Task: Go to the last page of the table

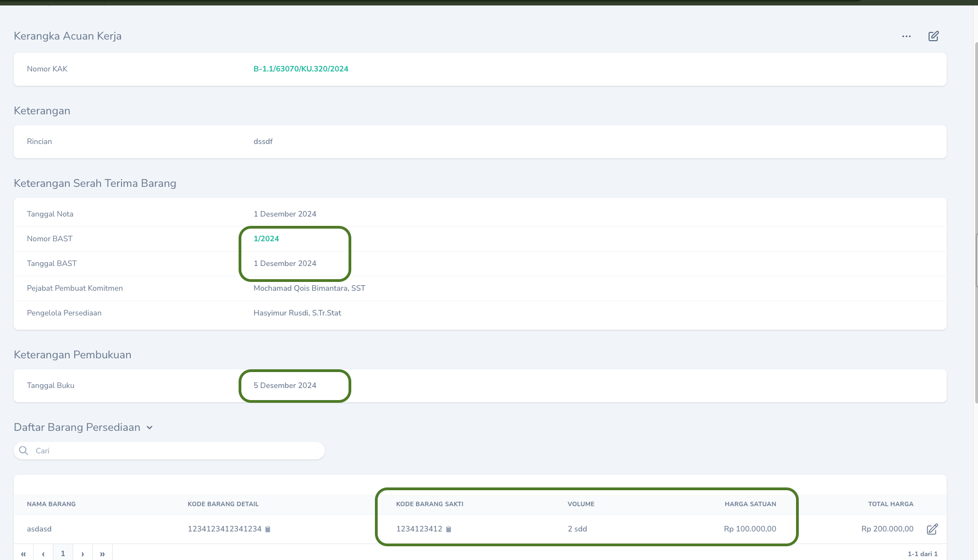Action: pyautogui.click(x=102, y=553)
